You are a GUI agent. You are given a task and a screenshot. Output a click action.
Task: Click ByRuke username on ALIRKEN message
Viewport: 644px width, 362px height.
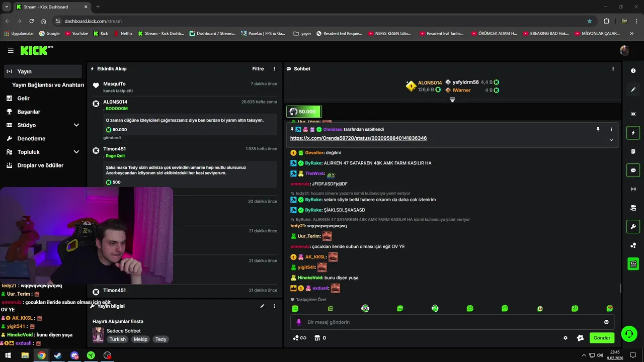click(313, 163)
